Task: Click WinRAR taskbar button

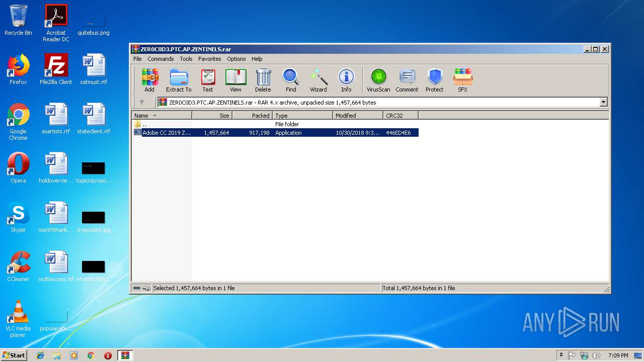Action: [x=125, y=355]
